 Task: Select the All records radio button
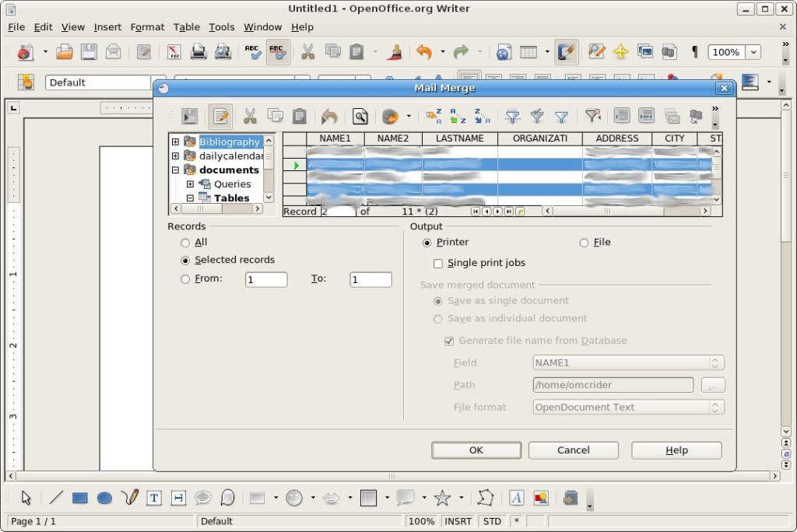pyautogui.click(x=185, y=243)
